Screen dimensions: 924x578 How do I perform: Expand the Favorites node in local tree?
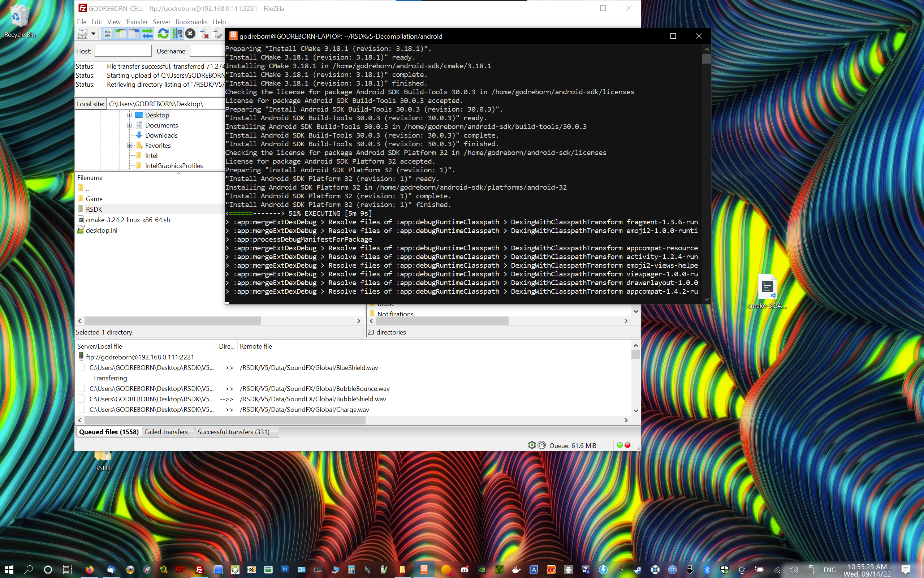pyautogui.click(x=130, y=145)
